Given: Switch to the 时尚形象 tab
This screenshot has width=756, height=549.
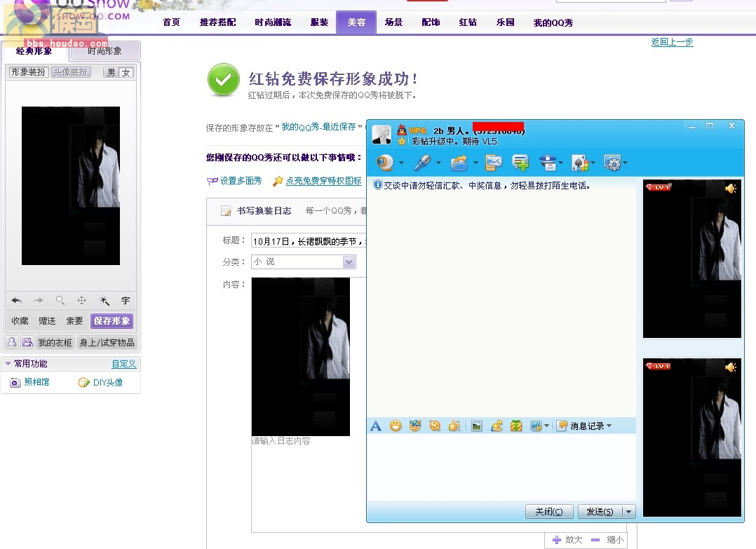Looking at the screenshot, I should (104, 50).
